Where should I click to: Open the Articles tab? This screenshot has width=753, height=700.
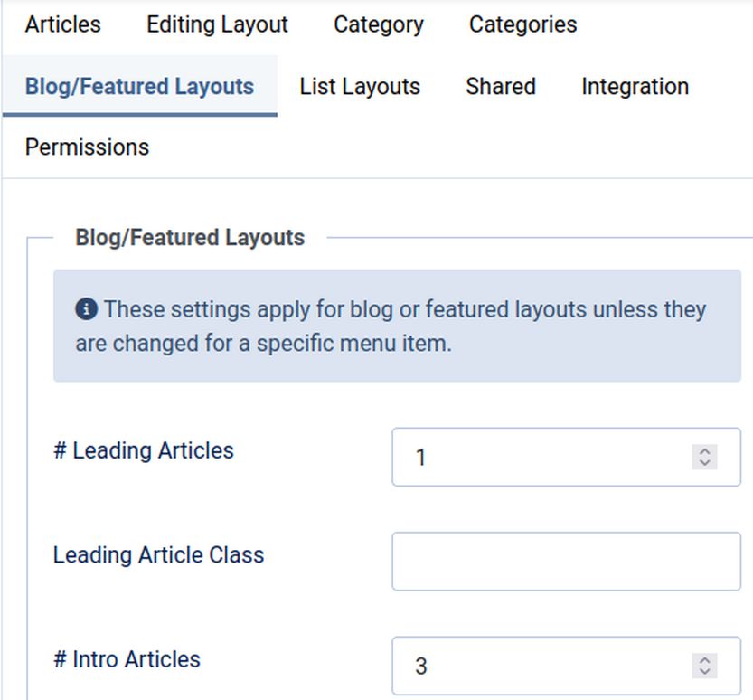[x=63, y=24]
